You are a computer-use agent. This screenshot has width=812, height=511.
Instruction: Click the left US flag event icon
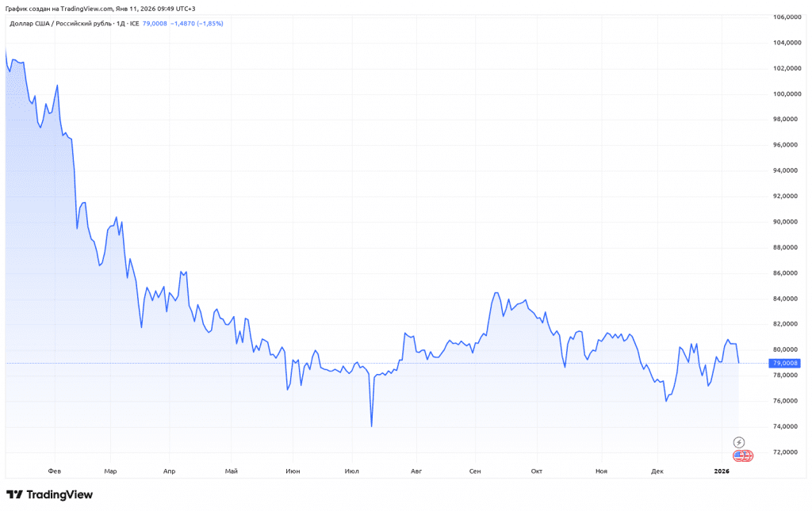tap(739, 456)
